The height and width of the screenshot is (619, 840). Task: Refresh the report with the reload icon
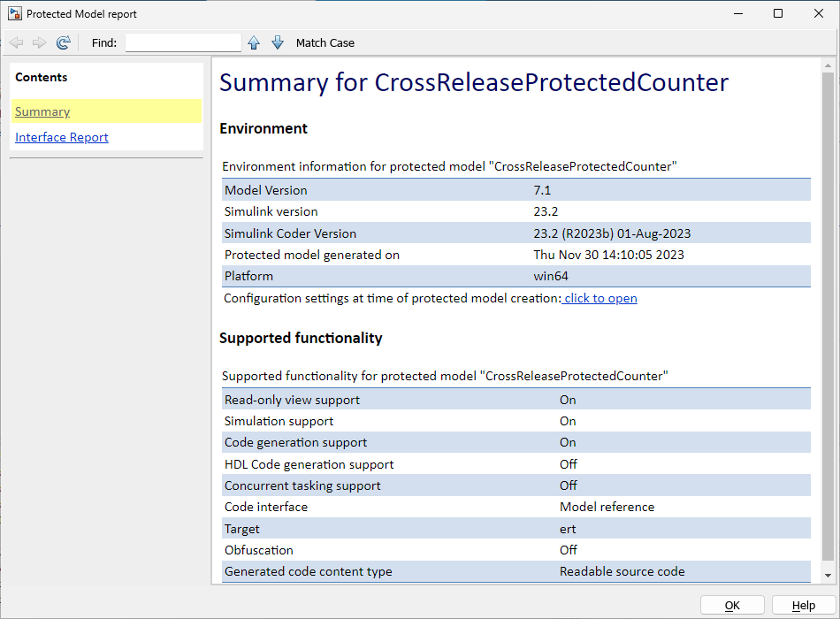63,42
